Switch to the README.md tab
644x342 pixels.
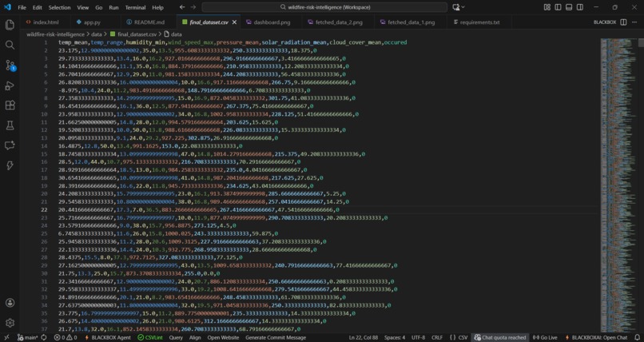[149, 22]
